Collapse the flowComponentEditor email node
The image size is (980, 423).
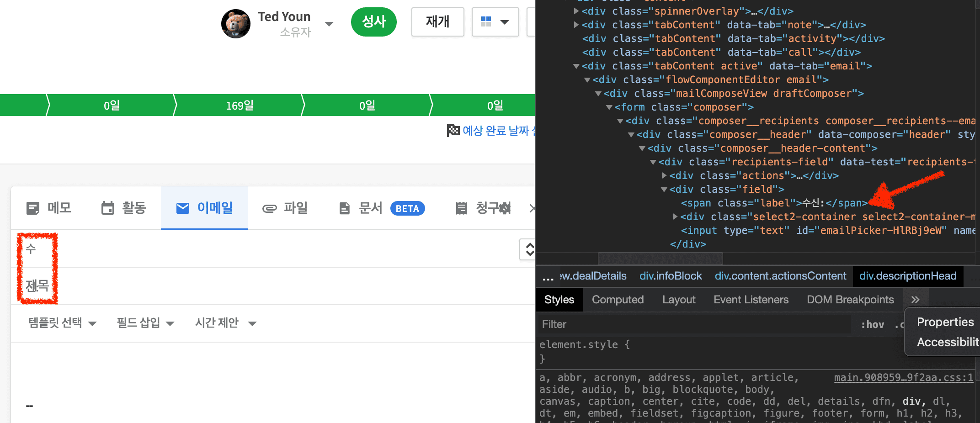tap(587, 80)
